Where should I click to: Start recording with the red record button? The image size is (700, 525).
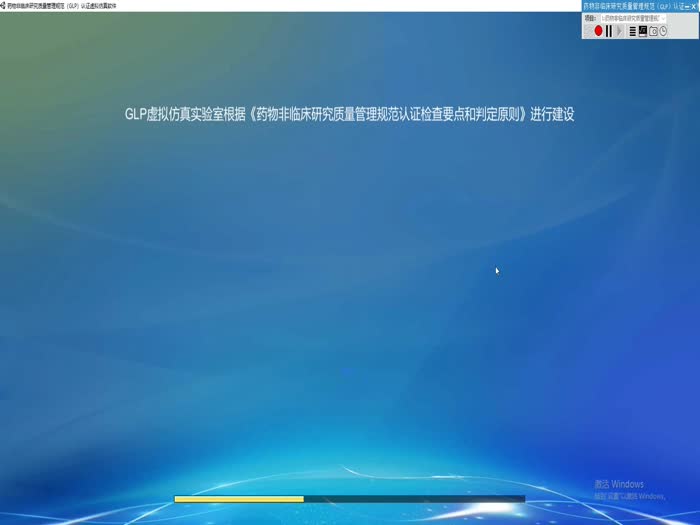(598, 31)
